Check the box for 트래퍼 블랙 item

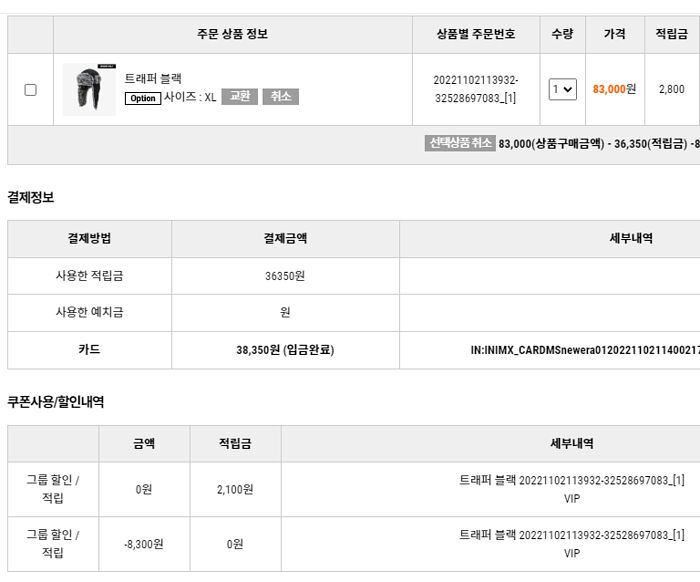30,90
